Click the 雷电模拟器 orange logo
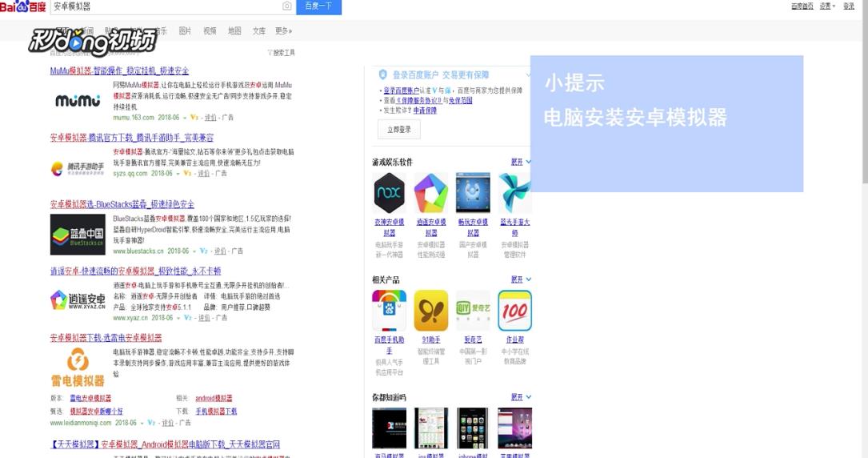Image resolution: width=868 pixels, height=458 pixels. (78, 368)
